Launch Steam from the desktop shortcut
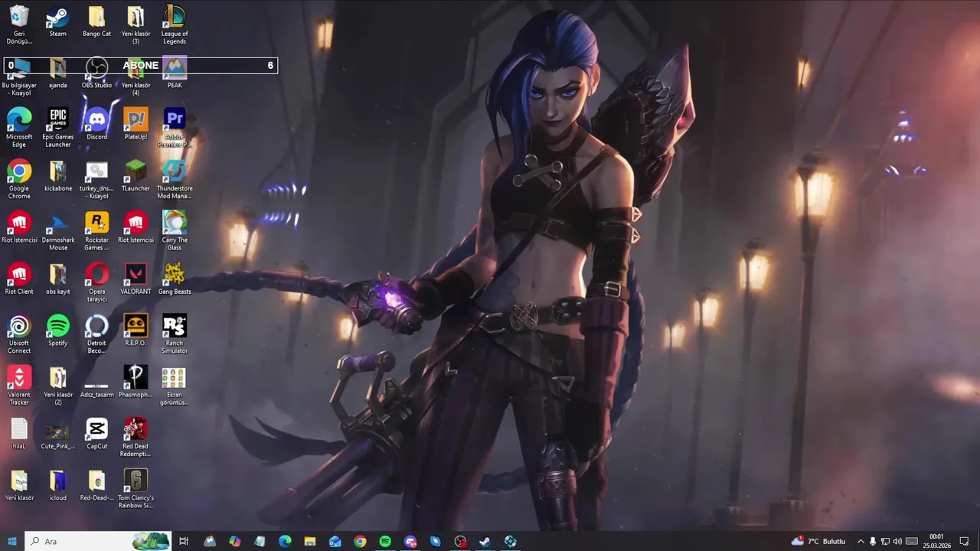The height and width of the screenshot is (551, 980). point(58,22)
